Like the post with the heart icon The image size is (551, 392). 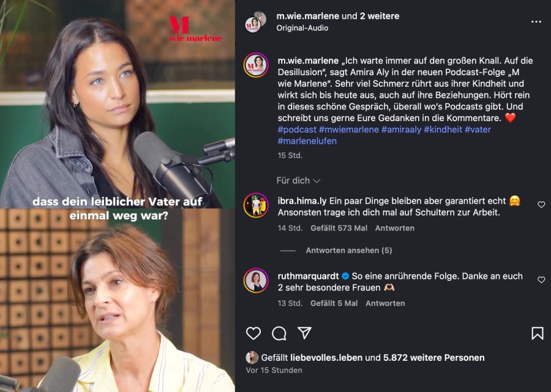pyautogui.click(x=253, y=333)
